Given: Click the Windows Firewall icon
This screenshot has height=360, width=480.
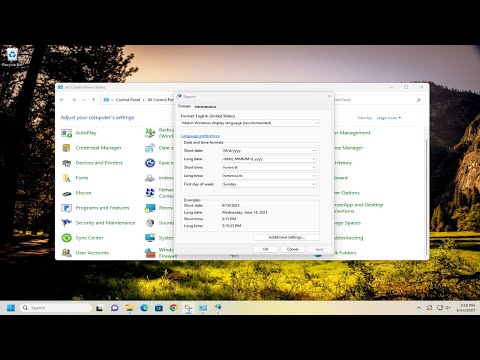Looking at the screenshot, I should (150, 253).
